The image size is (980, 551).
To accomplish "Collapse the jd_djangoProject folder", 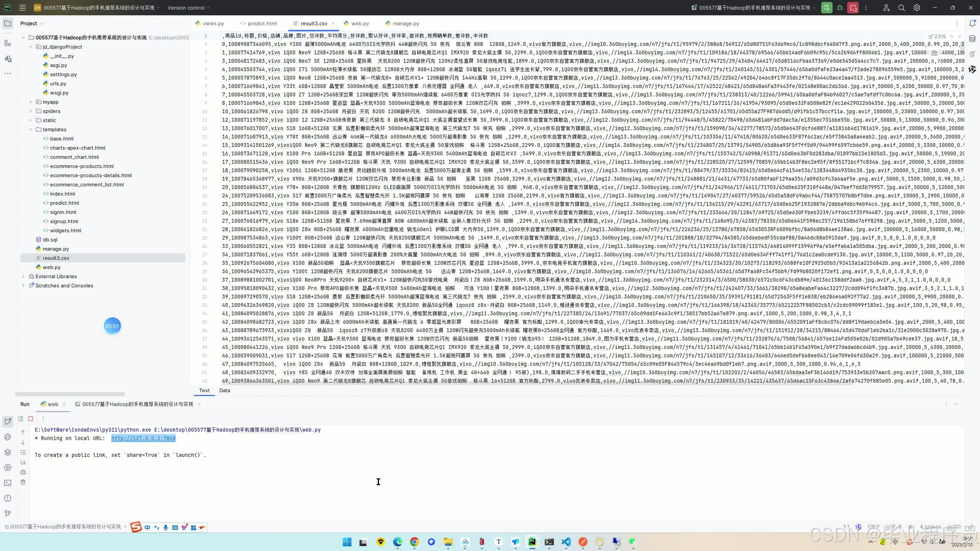I will tap(31, 47).
